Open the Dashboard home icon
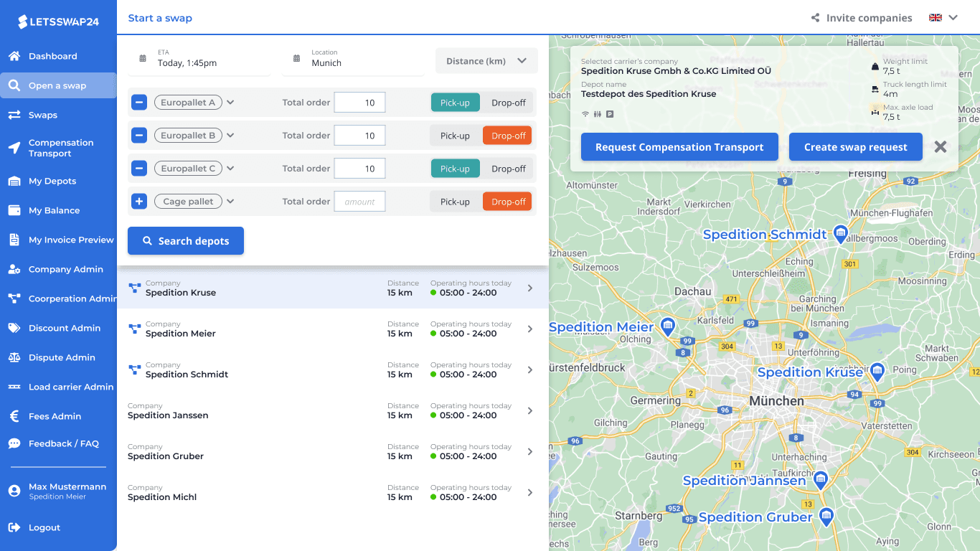This screenshot has height=551, width=980. 14,56
